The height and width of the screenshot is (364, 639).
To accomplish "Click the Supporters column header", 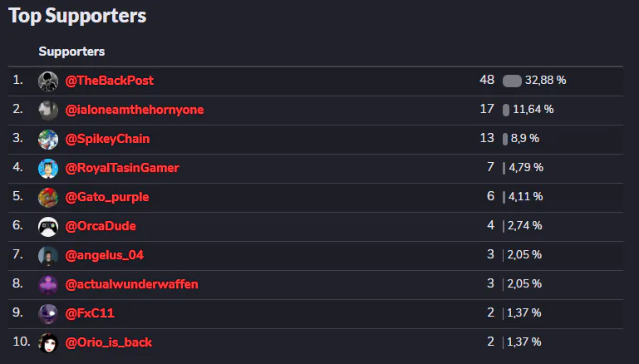I will coord(71,52).
